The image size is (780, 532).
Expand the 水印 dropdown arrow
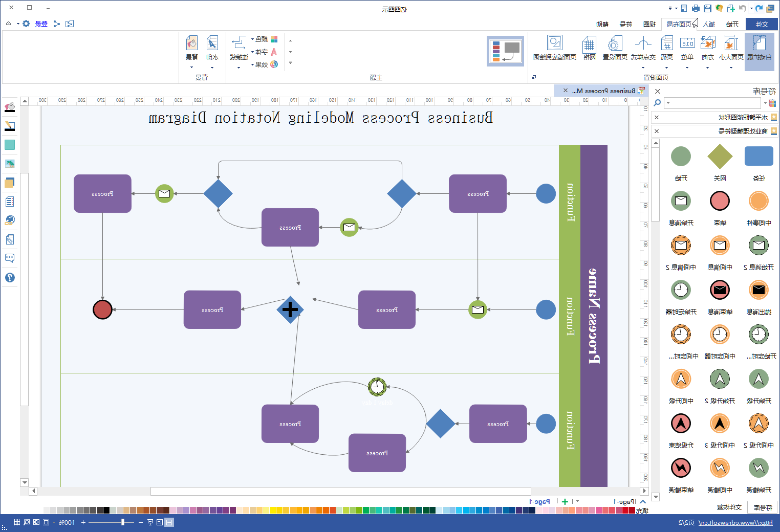[212, 68]
